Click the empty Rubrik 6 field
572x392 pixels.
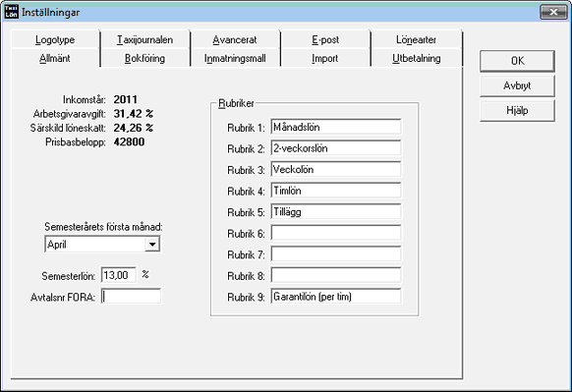click(x=336, y=233)
